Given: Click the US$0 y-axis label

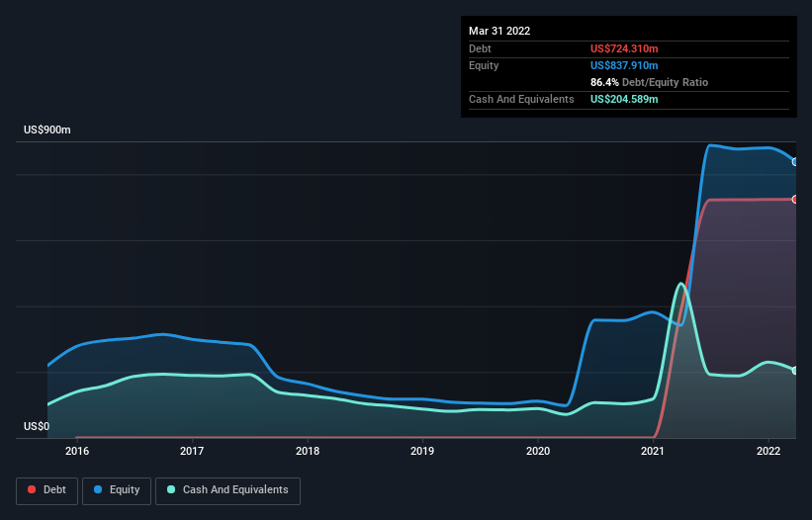Looking at the screenshot, I should (x=37, y=426).
